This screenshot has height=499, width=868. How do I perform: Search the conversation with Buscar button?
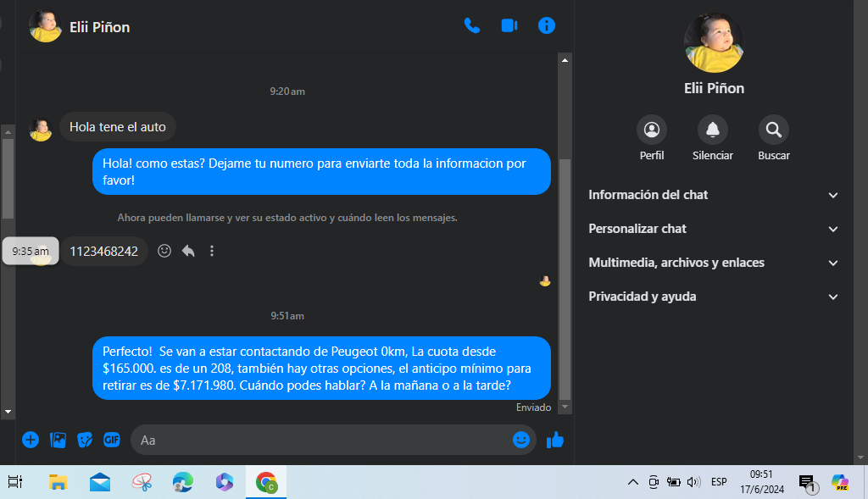click(x=773, y=130)
